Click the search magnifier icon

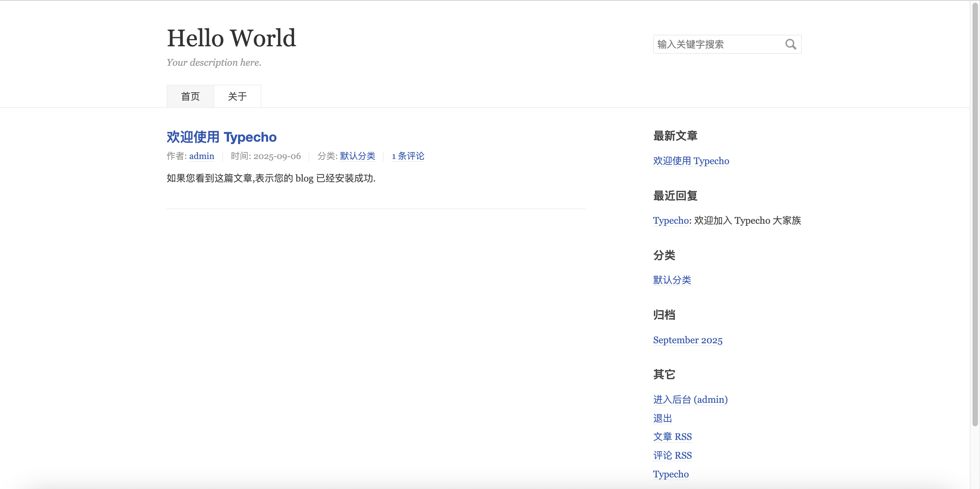coord(791,45)
